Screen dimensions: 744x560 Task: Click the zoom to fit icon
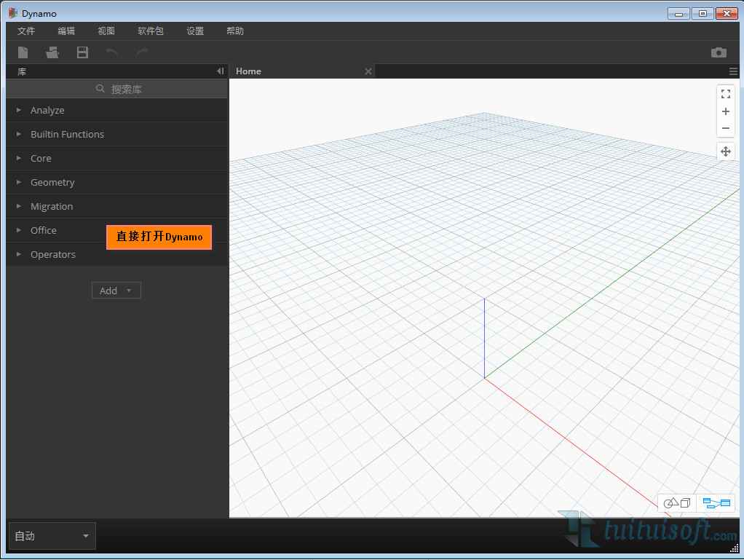tap(725, 93)
